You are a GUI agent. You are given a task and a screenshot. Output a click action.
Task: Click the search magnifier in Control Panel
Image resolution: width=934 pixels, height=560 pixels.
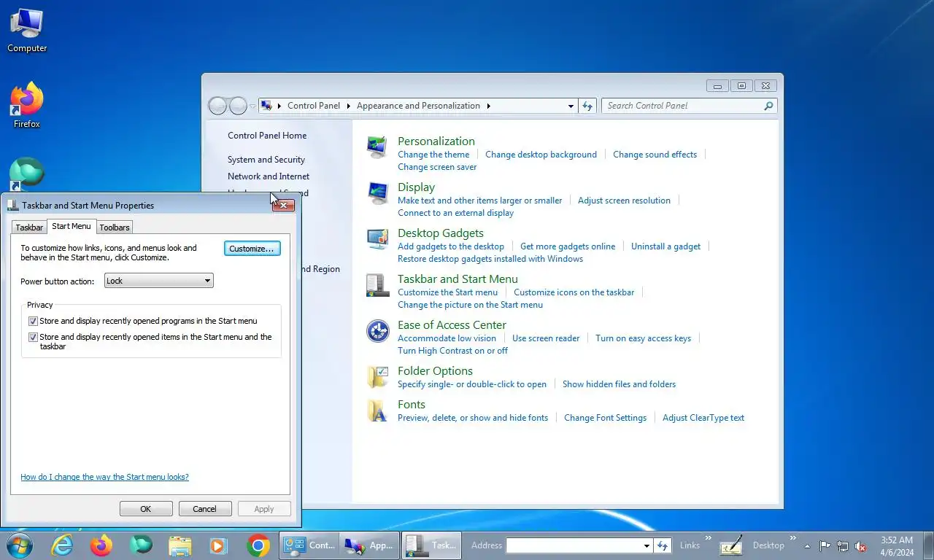pos(768,106)
